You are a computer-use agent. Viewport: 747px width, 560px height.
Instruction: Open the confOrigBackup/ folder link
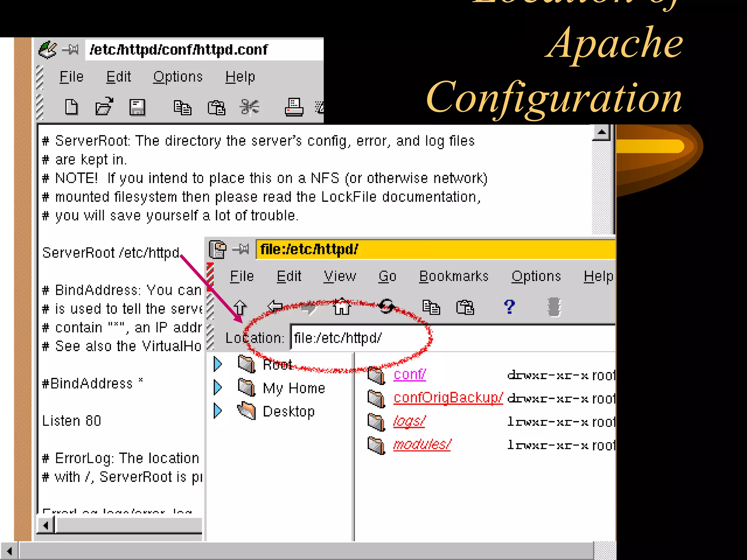[448, 398]
